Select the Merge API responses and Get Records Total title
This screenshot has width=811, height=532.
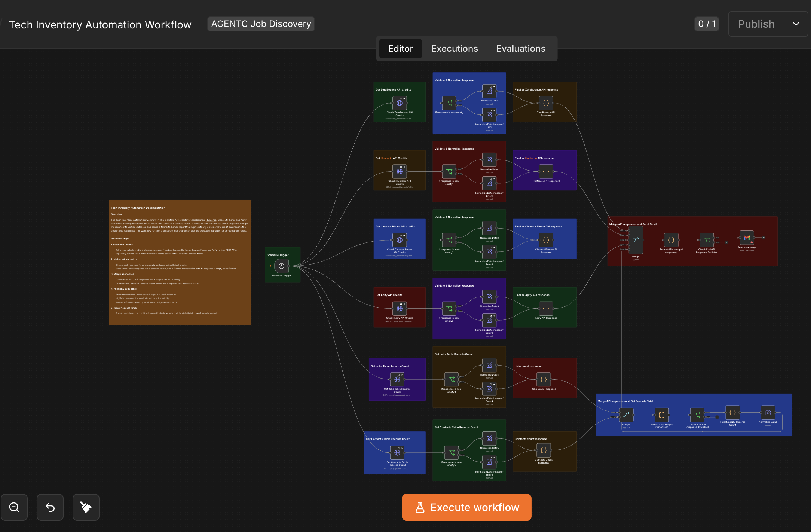[x=625, y=401]
